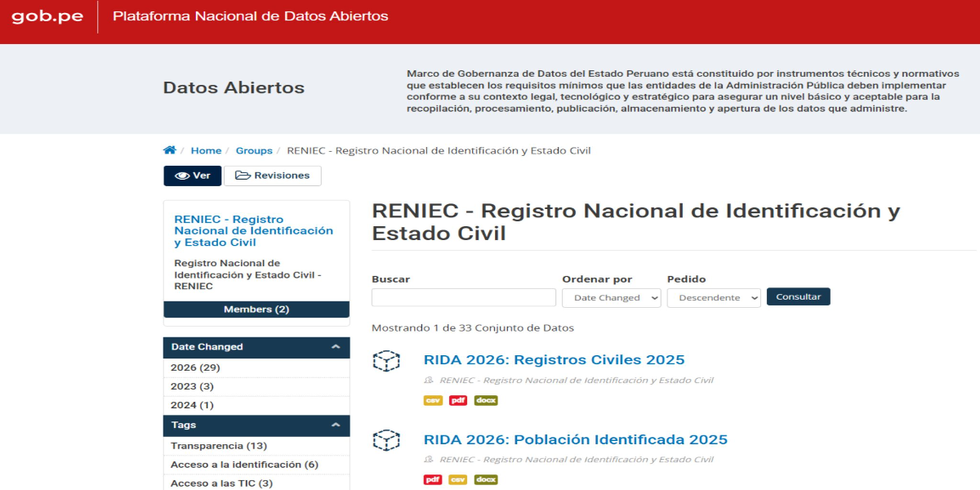Screen dimensions: 980x490
Task: Click the organization icon under Registros Civiles 2025
Action: coord(429,381)
